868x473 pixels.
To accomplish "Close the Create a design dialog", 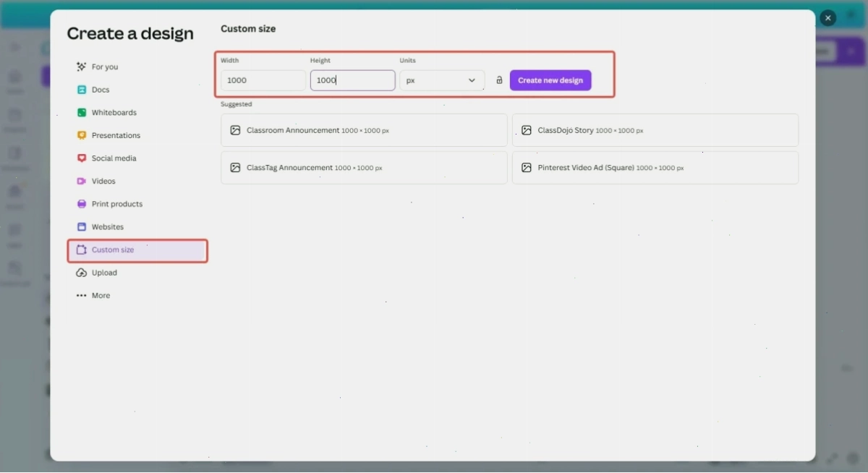I will point(828,18).
